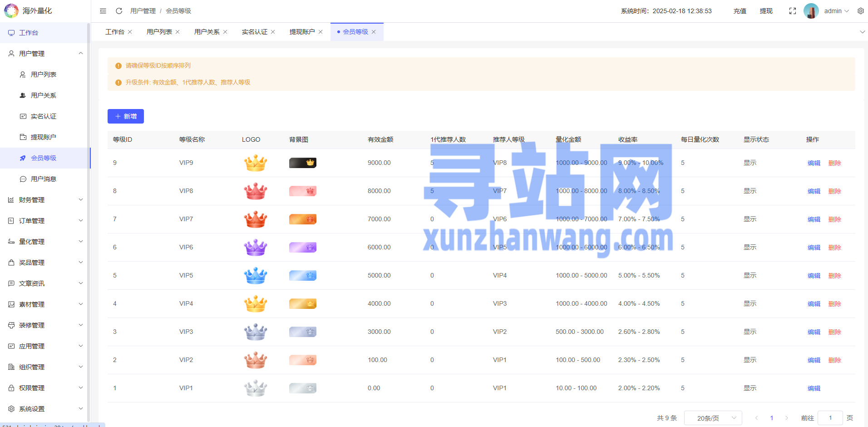This screenshot has height=427, width=868.
Task: Click the VIP6 purple crown logo
Action: click(x=256, y=247)
